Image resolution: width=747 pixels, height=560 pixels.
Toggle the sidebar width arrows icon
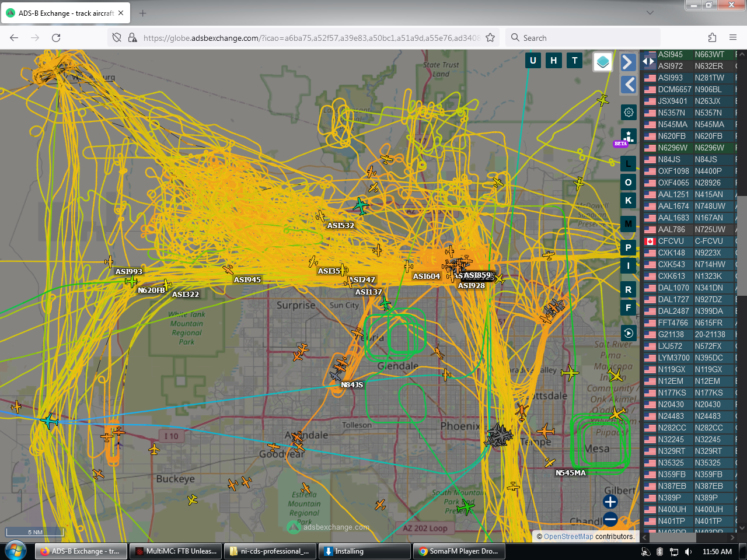point(648,61)
